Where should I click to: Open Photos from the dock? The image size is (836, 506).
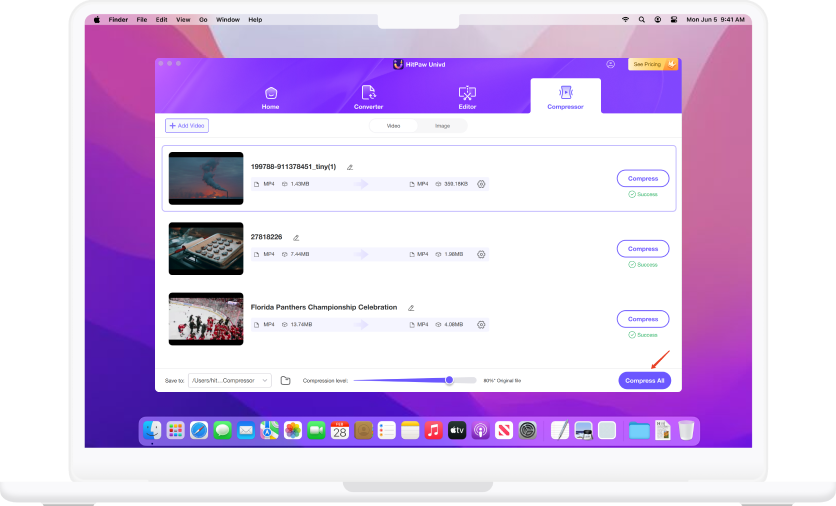[x=293, y=430]
